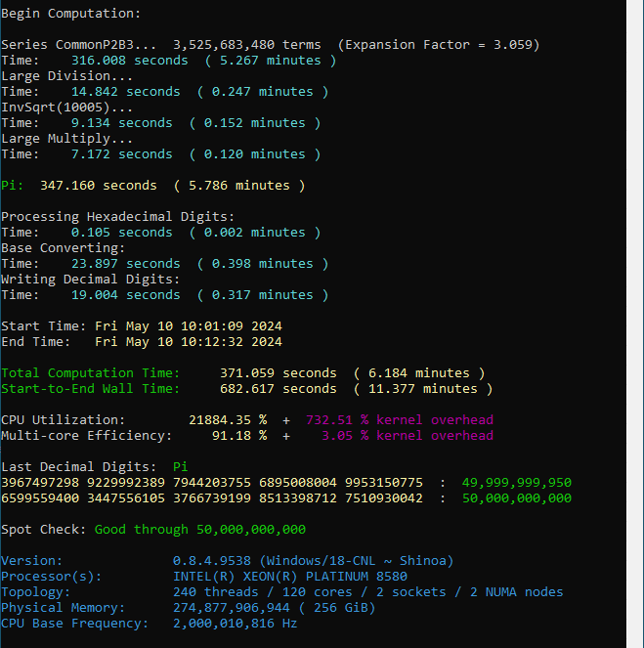Select the '0.105 seconds' time value

122,233
